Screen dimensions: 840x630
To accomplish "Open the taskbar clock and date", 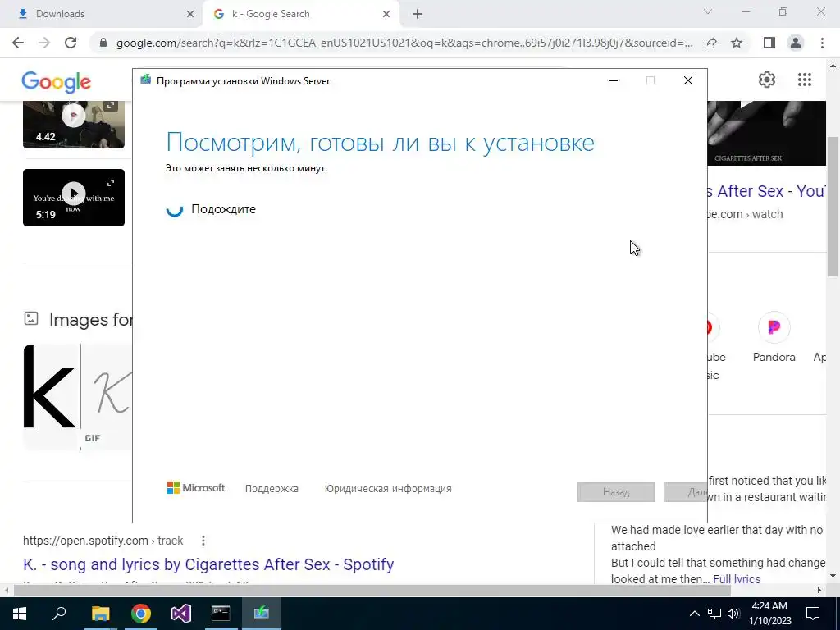I will point(769,614).
